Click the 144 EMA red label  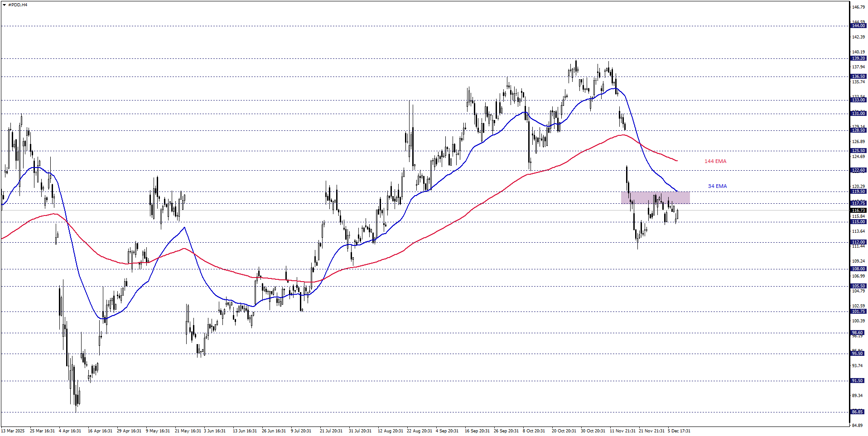715,161
